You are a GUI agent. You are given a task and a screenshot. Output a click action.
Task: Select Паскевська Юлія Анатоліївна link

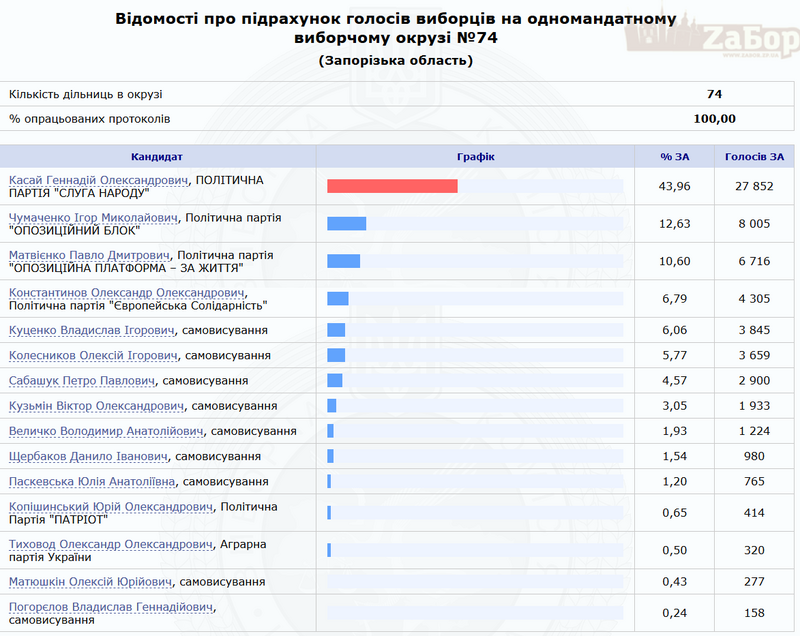pyautogui.click(x=94, y=481)
